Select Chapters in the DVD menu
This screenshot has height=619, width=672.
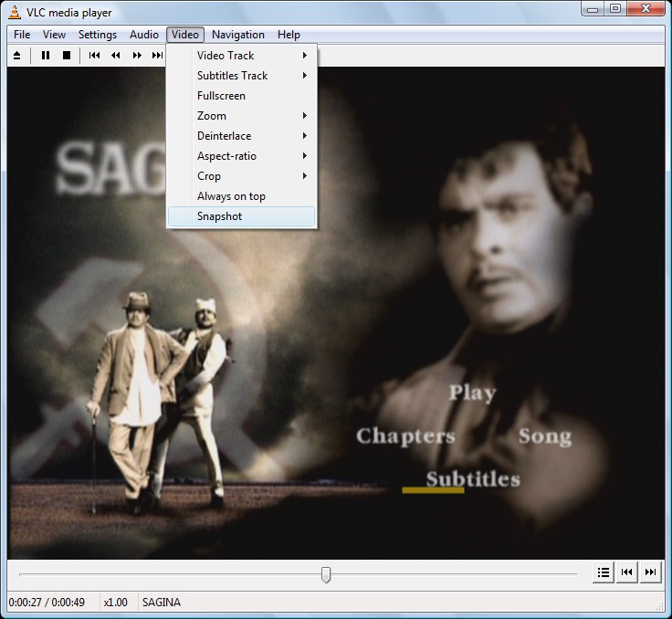pos(405,436)
